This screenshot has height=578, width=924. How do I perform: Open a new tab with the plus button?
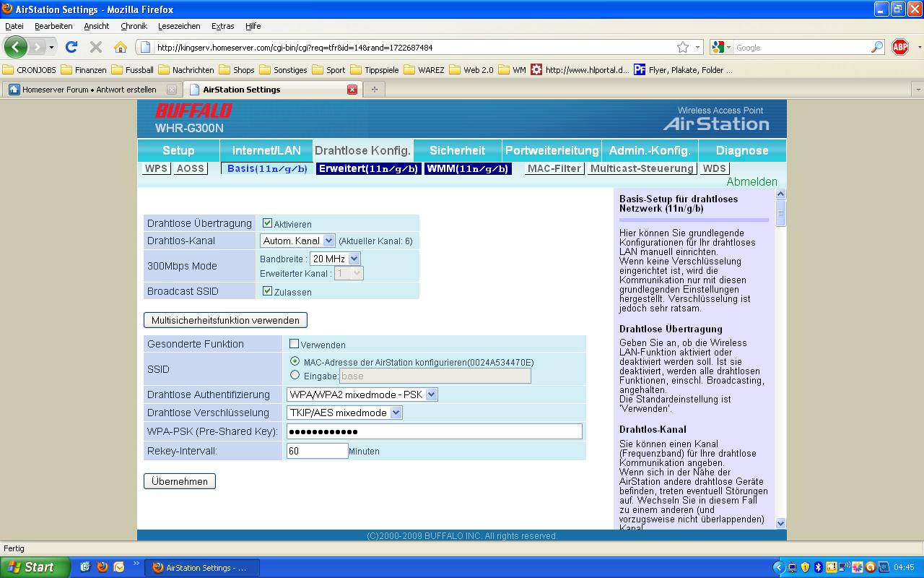point(374,90)
